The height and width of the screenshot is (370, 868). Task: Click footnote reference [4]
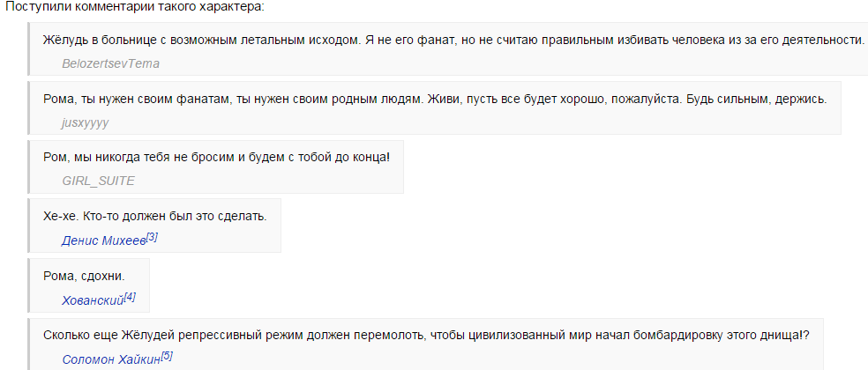pyautogui.click(x=130, y=297)
